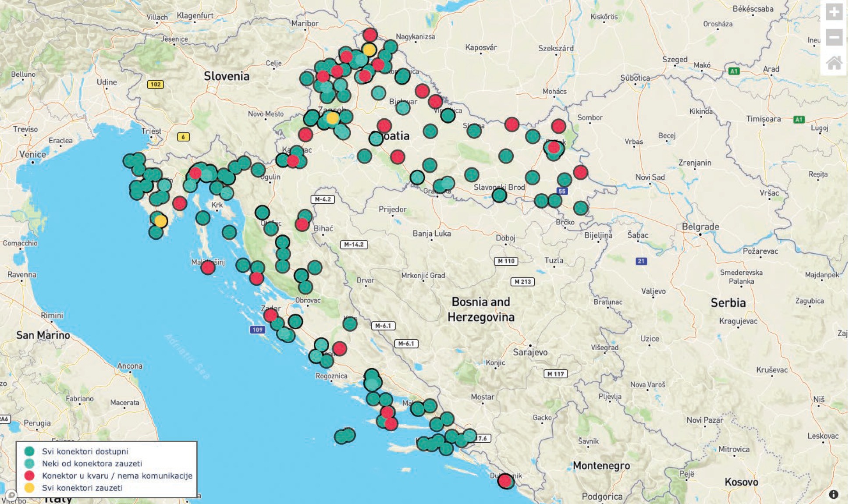Zoom in with the plus button
Screen dimensions: 849x504
834,12
